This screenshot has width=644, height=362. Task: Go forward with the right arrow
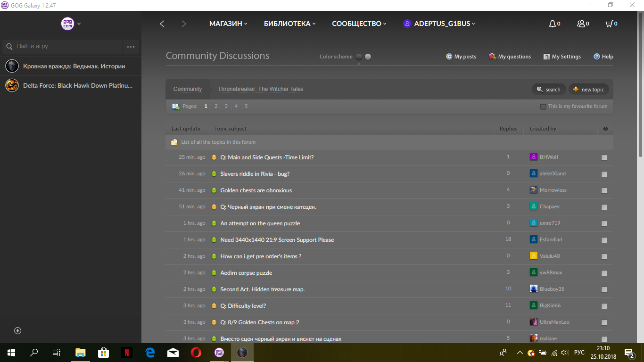tap(184, 24)
